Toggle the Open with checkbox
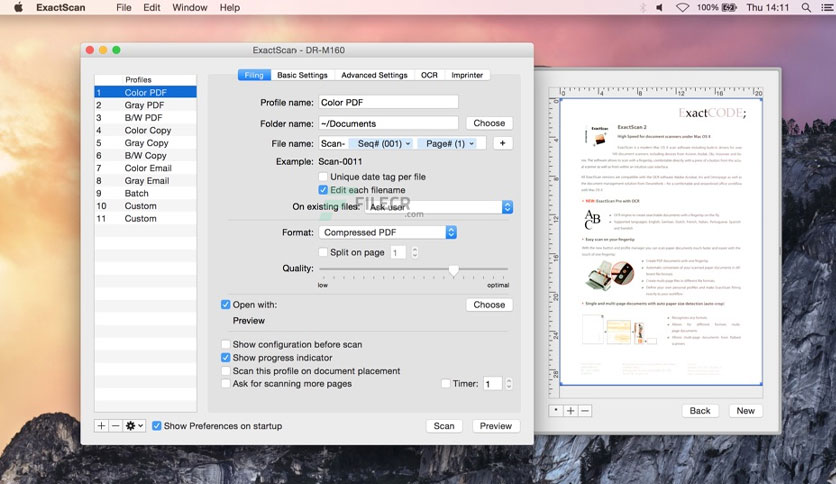This screenshot has width=836, height=484. click(x=226, y=305)
